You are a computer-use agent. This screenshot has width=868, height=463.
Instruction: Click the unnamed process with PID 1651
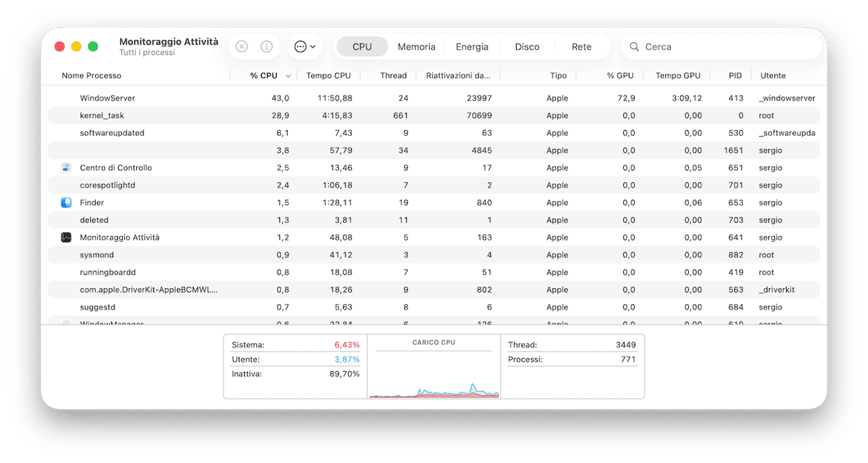click(433, 151)
